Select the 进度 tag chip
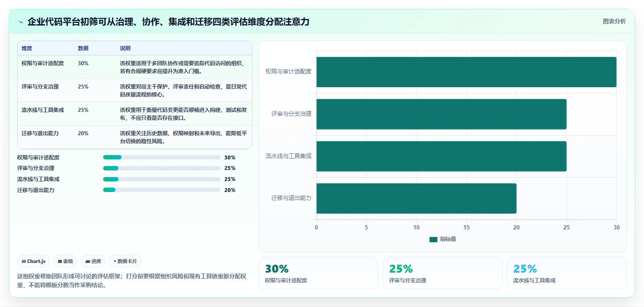The width and height of the screenshot is (644, 307). pos(93,261)
